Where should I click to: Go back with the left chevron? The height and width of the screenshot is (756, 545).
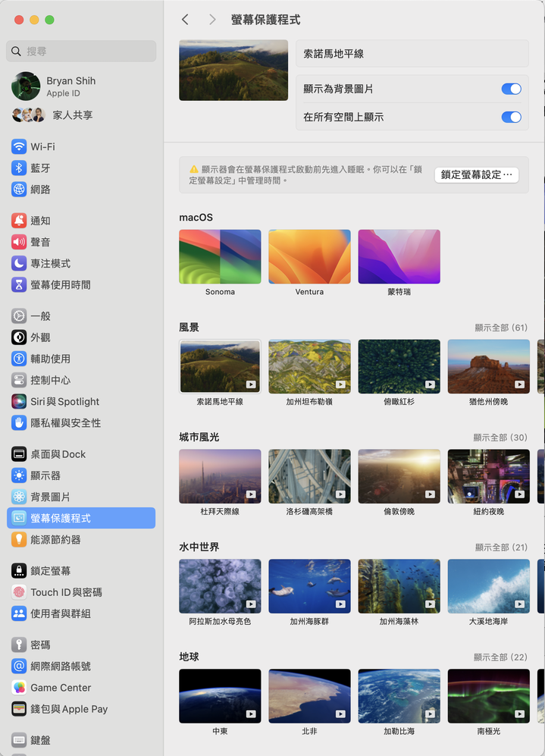click(x=185, y=19)
